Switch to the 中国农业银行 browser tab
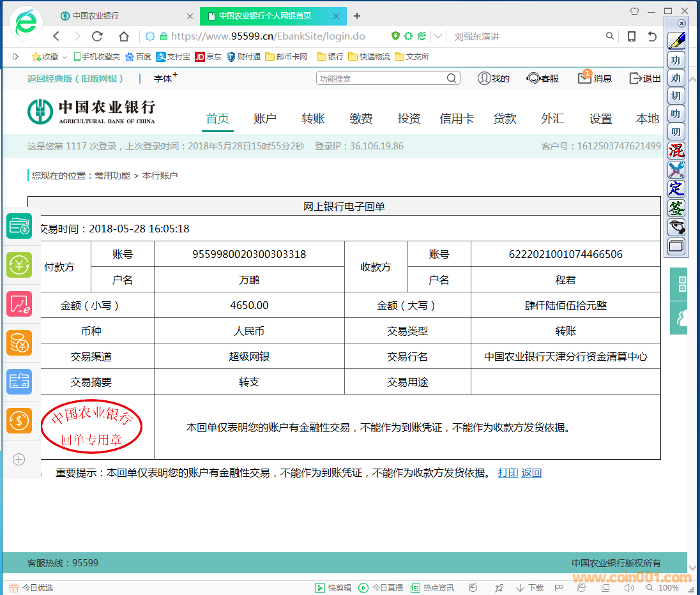The image size is (700, 595). [x=96, y=16]
